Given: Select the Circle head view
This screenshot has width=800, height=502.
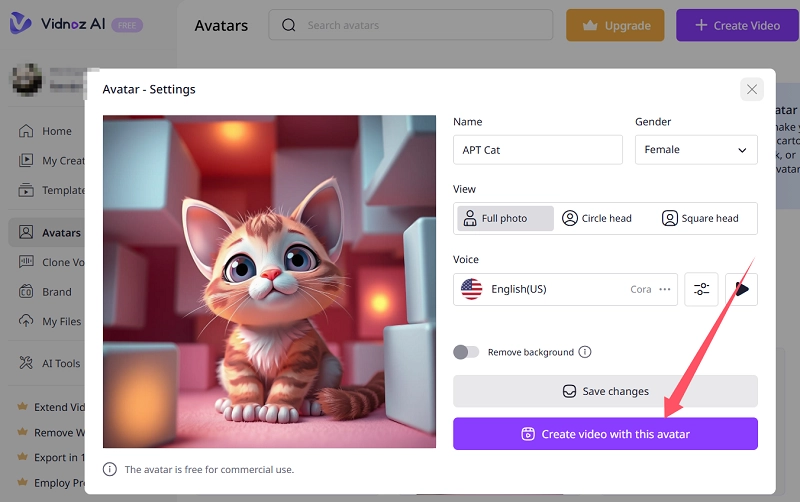Looking at the screenshot, I should tap(597, 218).
